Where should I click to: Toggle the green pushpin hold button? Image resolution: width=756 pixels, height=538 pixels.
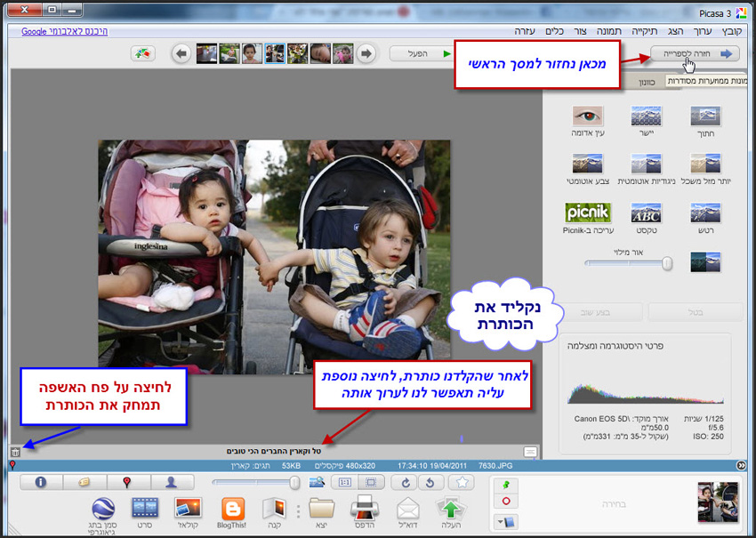click(x=506, y=485)
